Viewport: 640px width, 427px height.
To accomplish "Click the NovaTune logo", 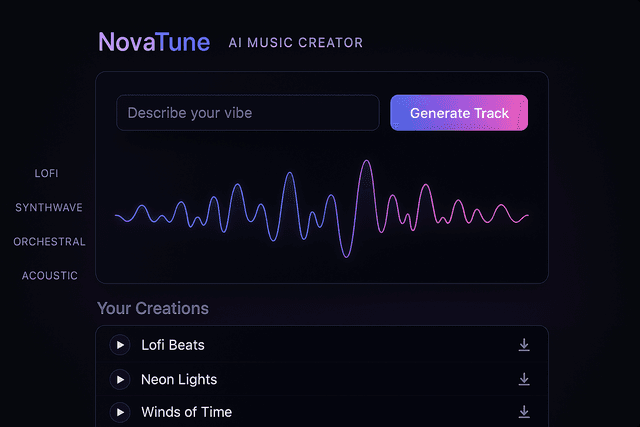I will pyautogui.click(x=154, y=42).
